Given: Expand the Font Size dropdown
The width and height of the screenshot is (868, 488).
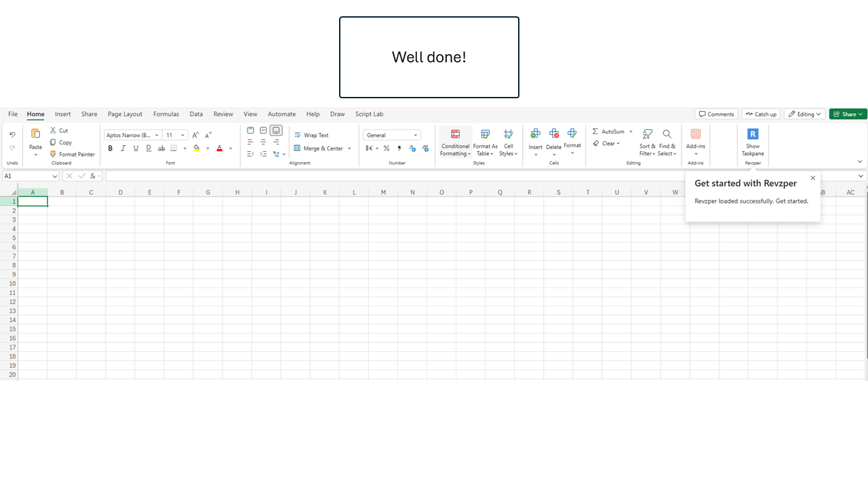Looking at the screenshot, I should (x=182, y=135).
